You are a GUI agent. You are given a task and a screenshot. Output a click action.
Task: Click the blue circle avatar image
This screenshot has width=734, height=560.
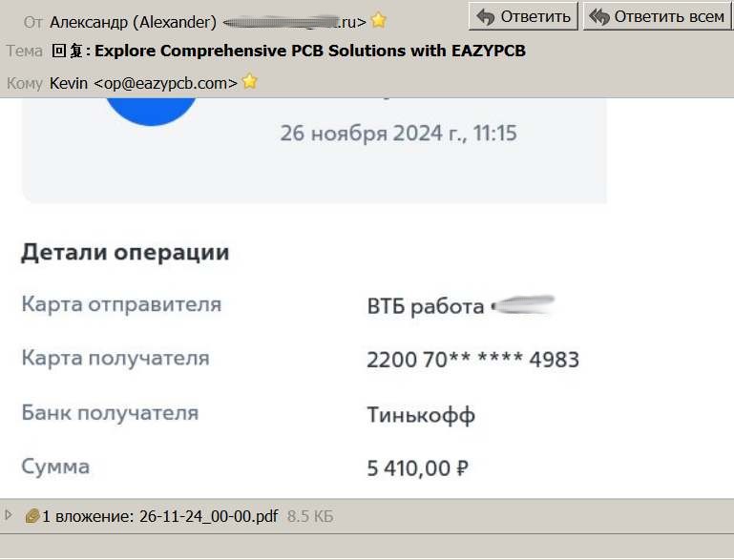coord(151,113)
